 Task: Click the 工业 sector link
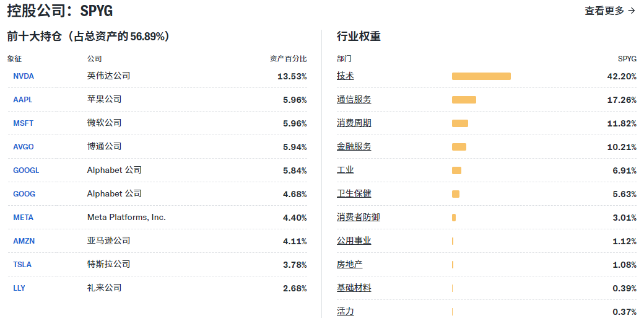(346, 170)
